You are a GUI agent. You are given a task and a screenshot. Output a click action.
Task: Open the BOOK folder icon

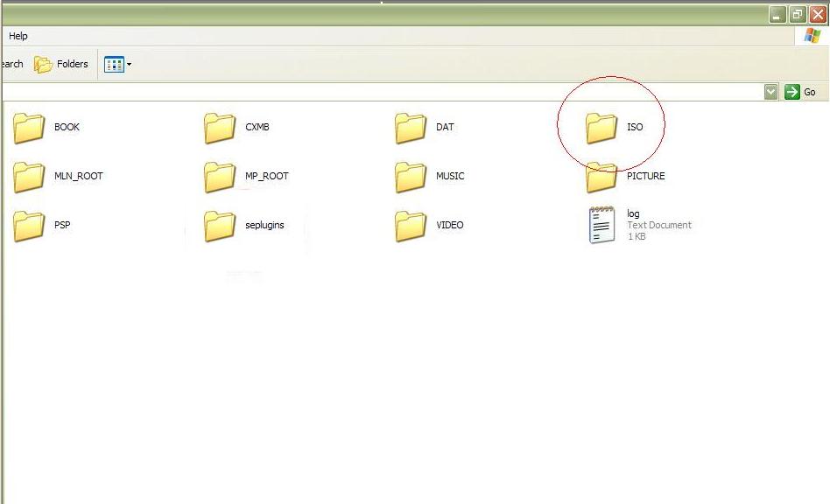point(29,128)
